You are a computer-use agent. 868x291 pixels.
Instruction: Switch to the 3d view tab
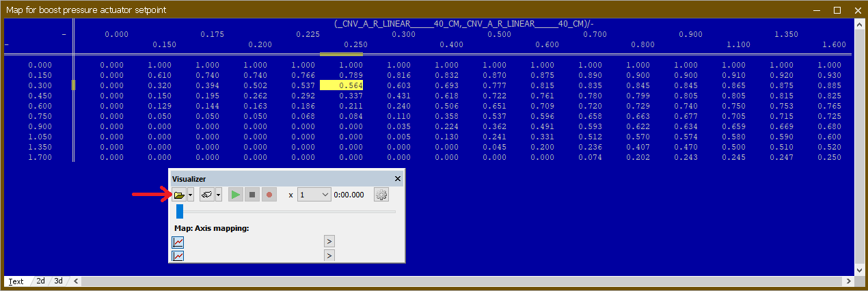point(59,281)
